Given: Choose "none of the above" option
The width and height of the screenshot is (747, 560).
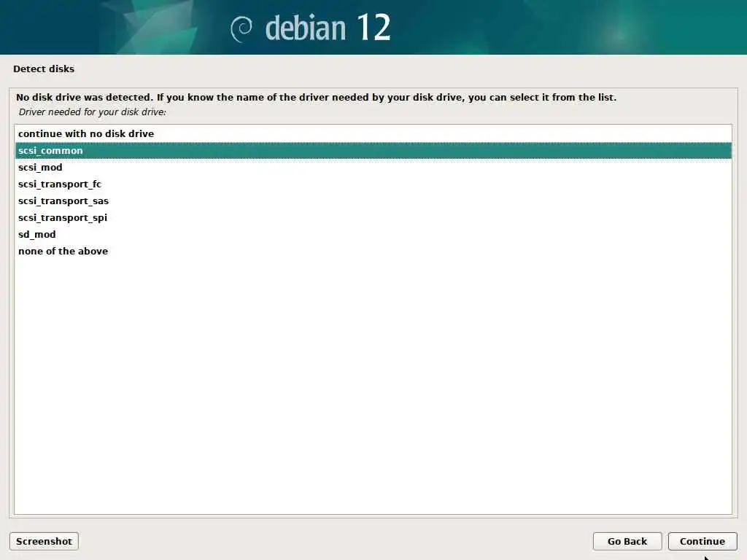Looking at the screenshot, I should 373,251.
